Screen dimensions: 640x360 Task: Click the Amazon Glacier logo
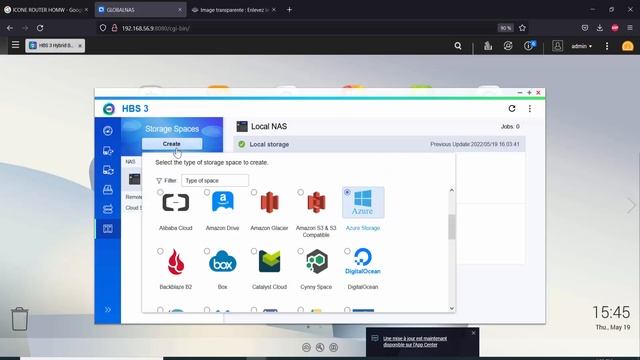269,202
